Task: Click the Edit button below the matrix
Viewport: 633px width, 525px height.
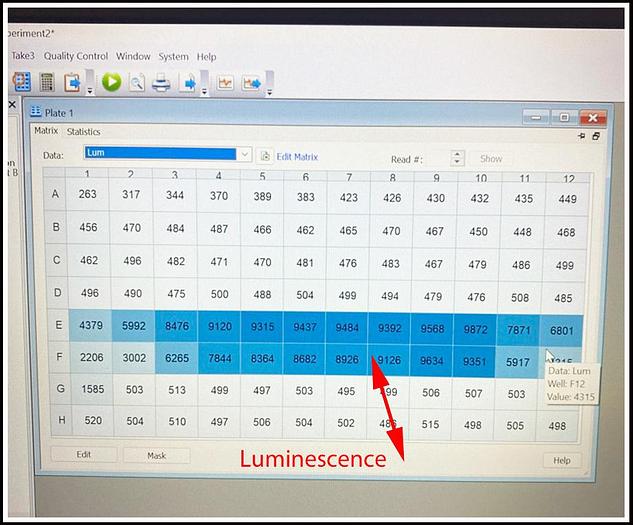Action: point(84,455)
